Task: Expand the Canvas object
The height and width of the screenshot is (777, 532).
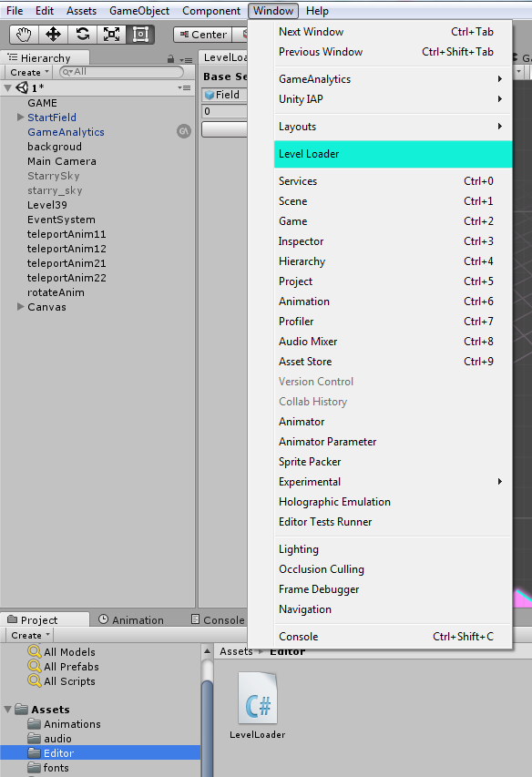Action: click(21, 307)
